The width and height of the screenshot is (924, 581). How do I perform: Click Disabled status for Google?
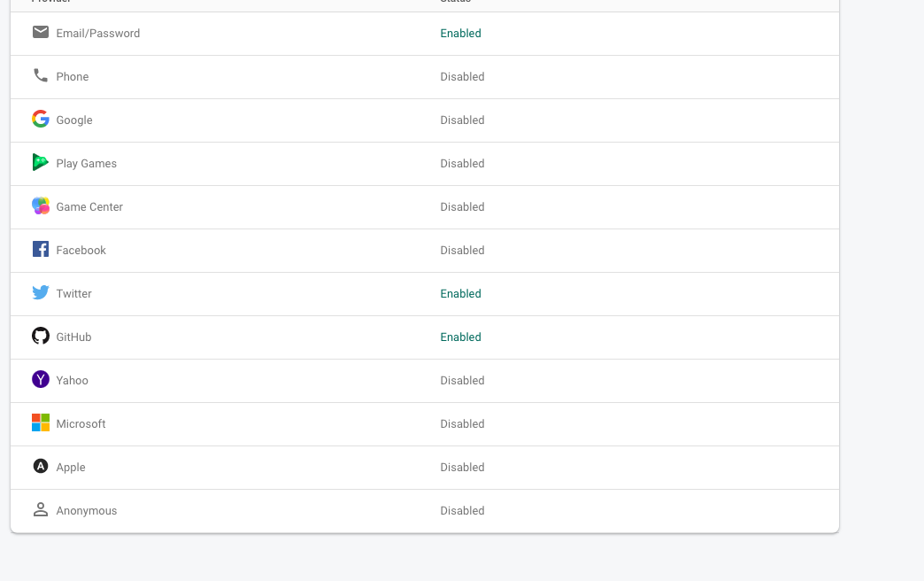pos(463,120)
